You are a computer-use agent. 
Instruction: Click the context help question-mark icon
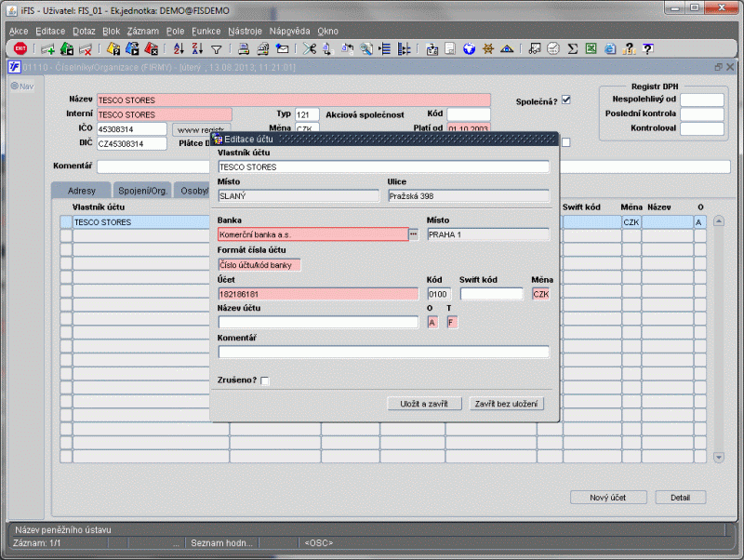pos(647,48)
